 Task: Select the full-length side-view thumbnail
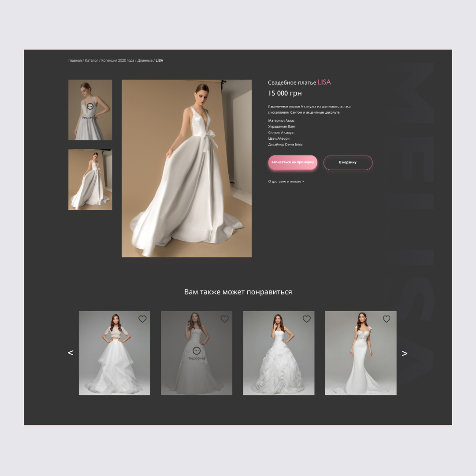click(x=90, y=179)
